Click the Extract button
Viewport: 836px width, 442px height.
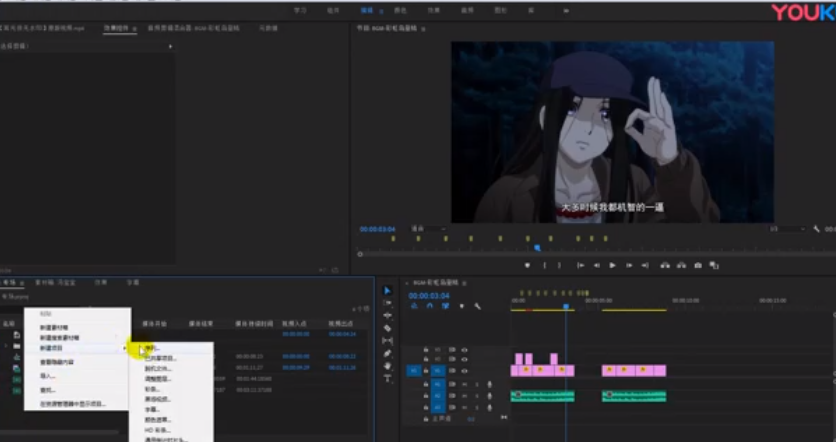click(x=681, y=266)
